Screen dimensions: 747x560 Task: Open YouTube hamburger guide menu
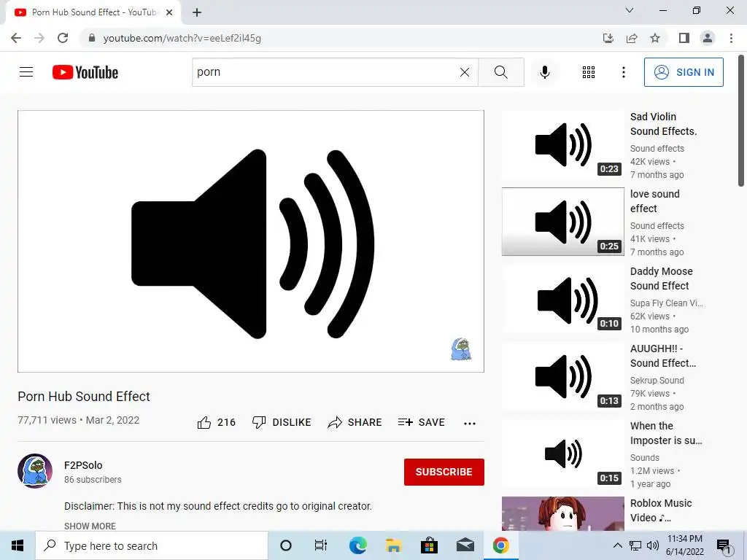pyautogui.click(x=26, y=72)
